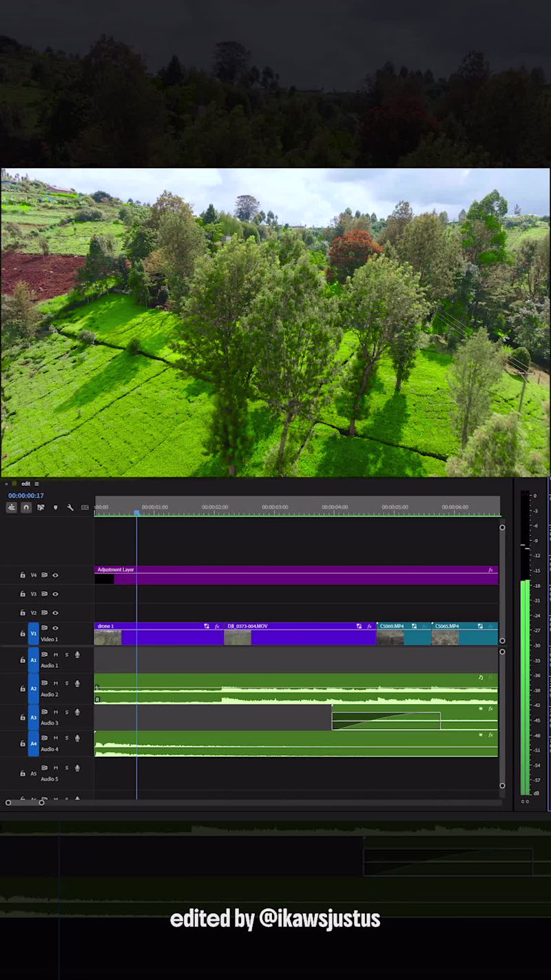Hide Video 1 track output
Image resolution: width=551 pixels, height=980 pixels.
click(55, 628)
